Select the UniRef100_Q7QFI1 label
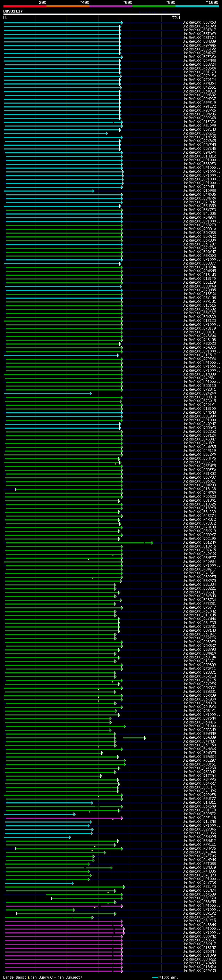The height and width of the screenshot is (980, 222). coord(199,669)
